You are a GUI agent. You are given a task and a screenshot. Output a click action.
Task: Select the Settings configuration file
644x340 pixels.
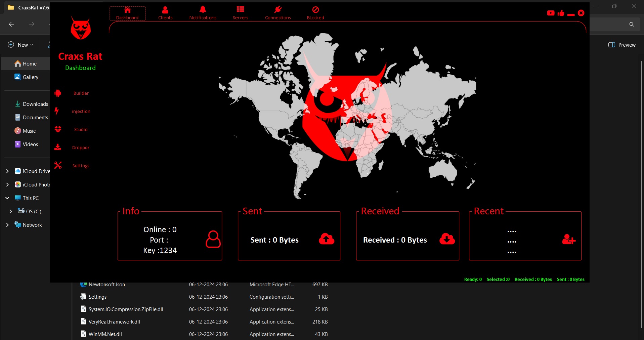click(204, 297)
